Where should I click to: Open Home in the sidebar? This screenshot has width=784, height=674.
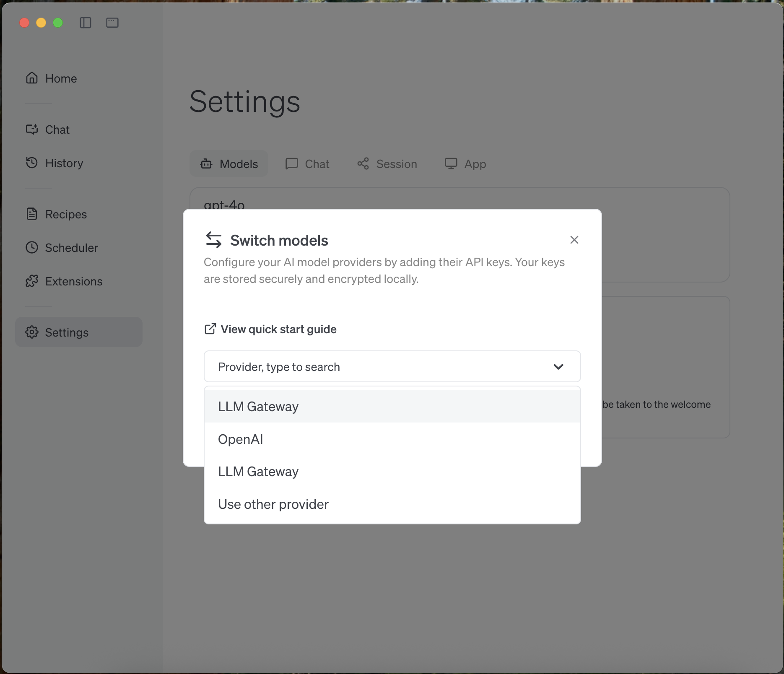79,78
